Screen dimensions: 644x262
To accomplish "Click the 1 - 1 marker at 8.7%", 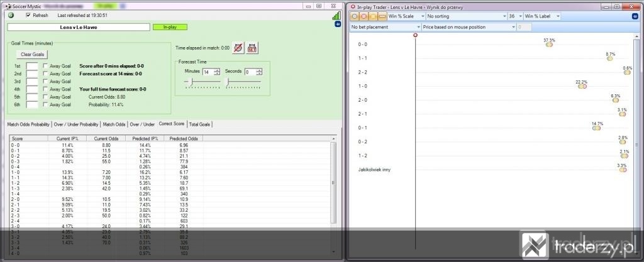I will coord(610,58).
